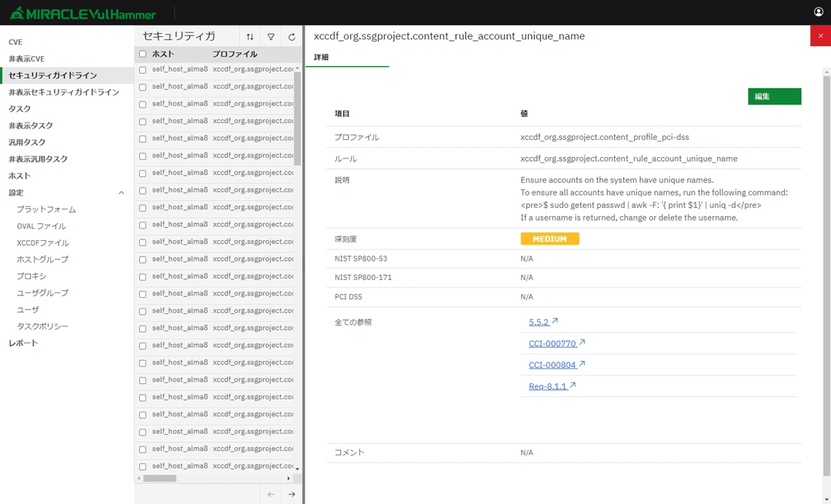Switch to the 詳細 tab
Image resolution: width=831 pixels, height=504 pixels.
[x=322, y=58]
